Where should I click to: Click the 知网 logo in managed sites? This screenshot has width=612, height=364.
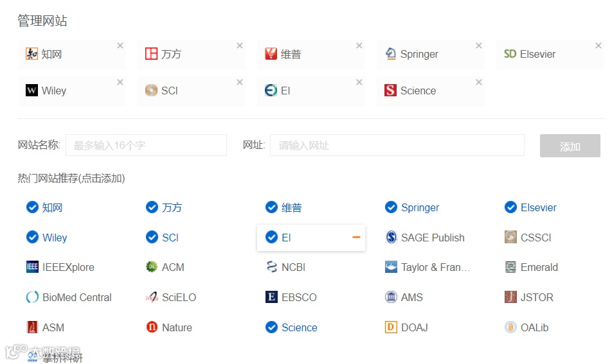coord(32,54)
